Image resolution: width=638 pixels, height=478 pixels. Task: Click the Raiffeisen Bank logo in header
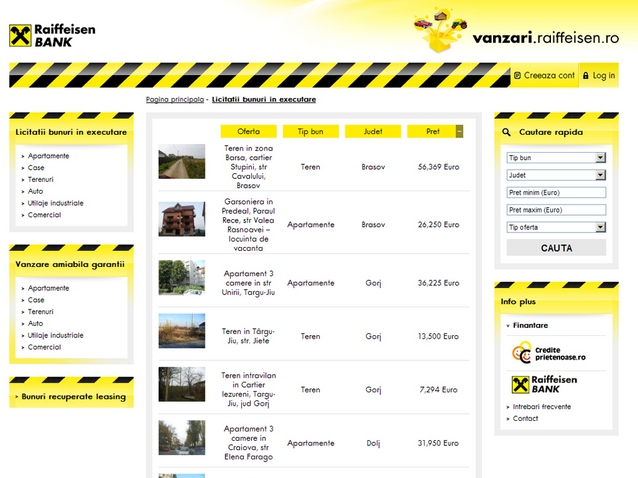coord(52,35)
